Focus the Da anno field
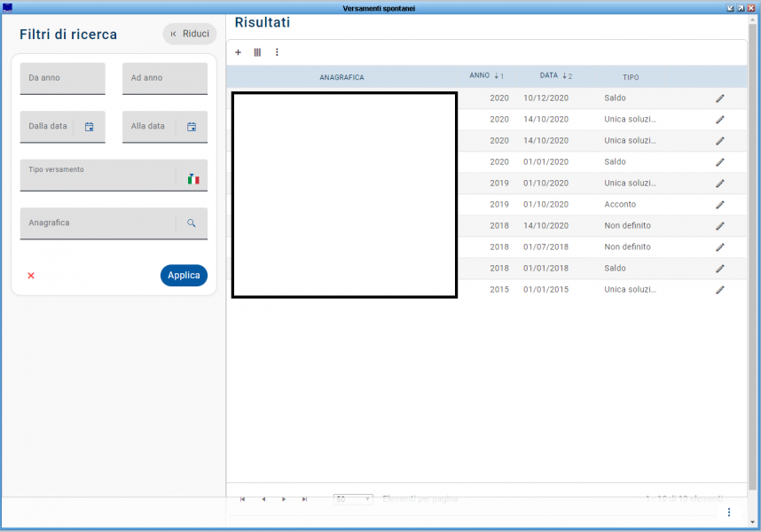The height and width of the screenshot is (532, 761). point(63,78)
